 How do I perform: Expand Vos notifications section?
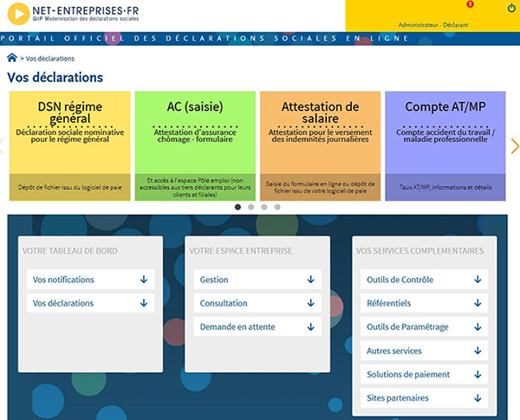[90, 280]
